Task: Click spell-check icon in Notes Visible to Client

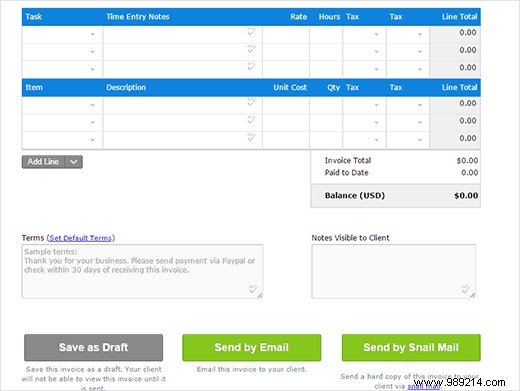Action: tap(466, 289)
